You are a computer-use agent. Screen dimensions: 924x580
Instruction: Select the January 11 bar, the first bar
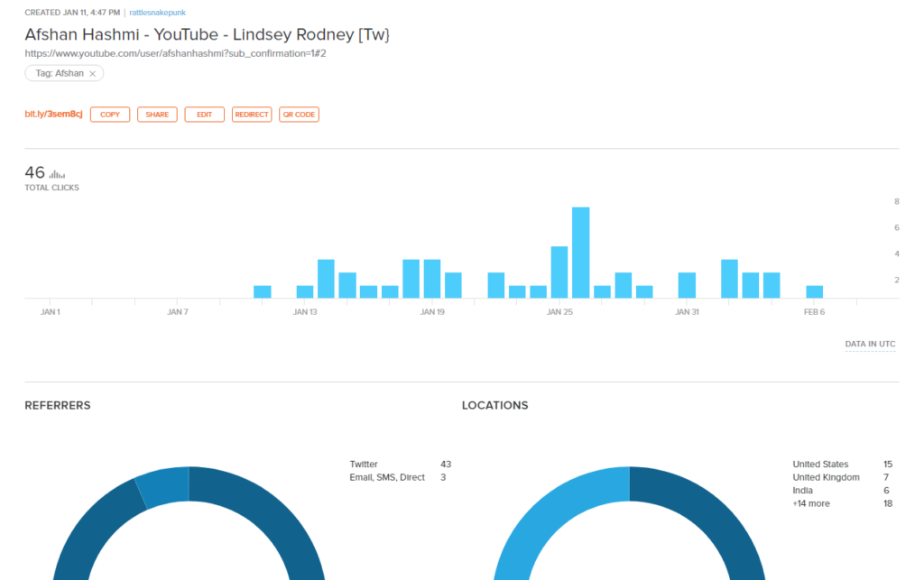(x=263, y=291)
